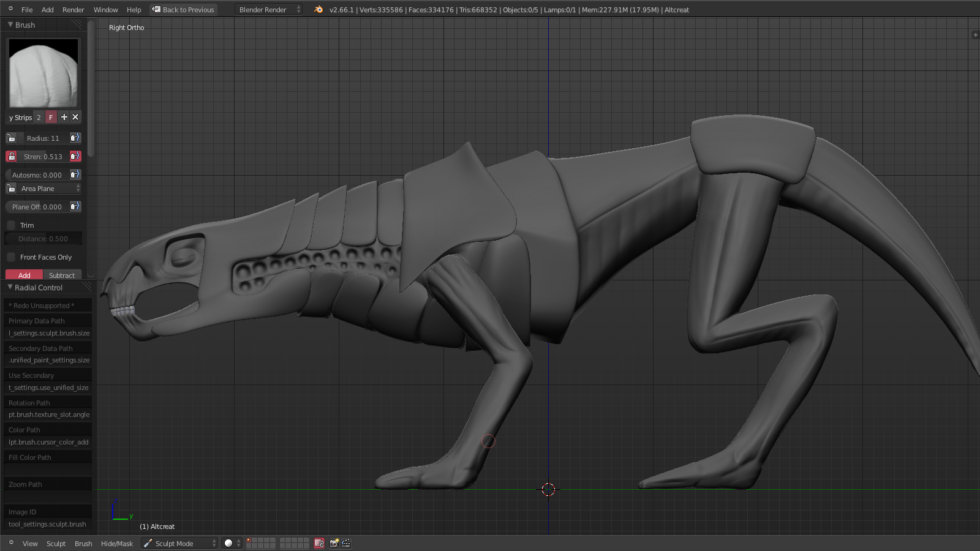Image resolution: width=980 pixels, height=551 pixels.
Task: Open the Blender Render engine dropdown
Action: [x=268, y=10]
